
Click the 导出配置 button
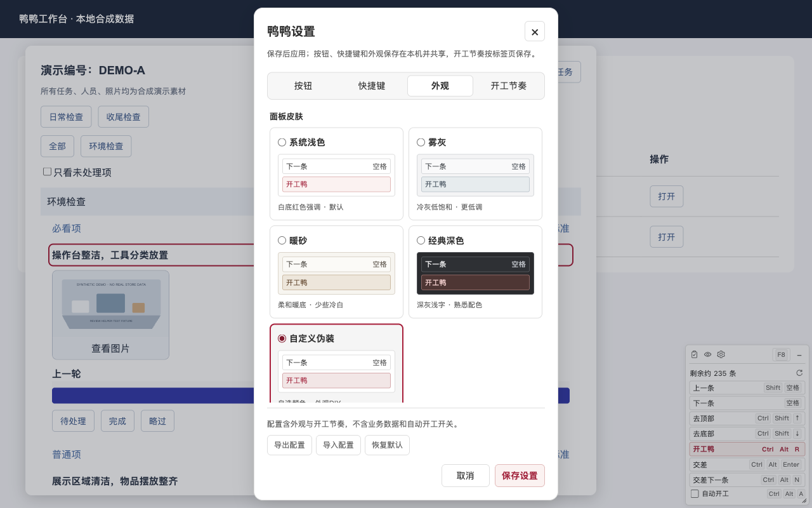pos(289,445)
